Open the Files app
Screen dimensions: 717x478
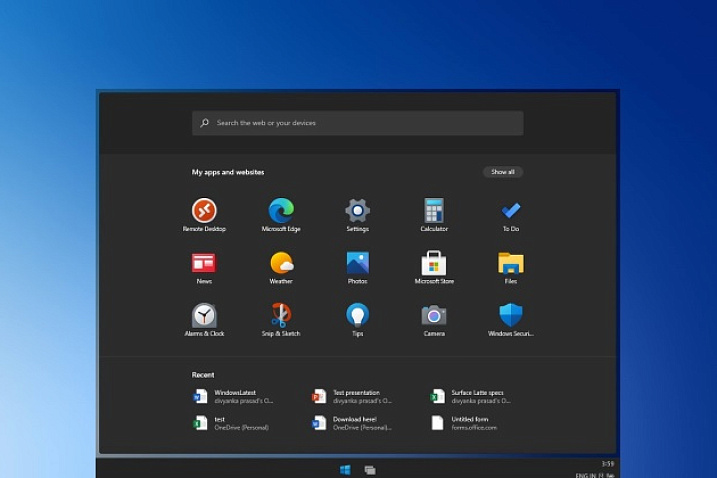[x=511, y=268]
